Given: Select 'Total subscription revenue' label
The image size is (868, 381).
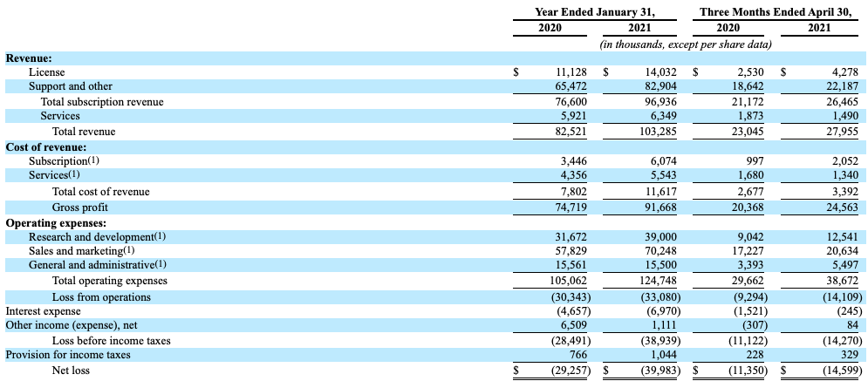Looking at the screenshot, I should click(102, 102).
